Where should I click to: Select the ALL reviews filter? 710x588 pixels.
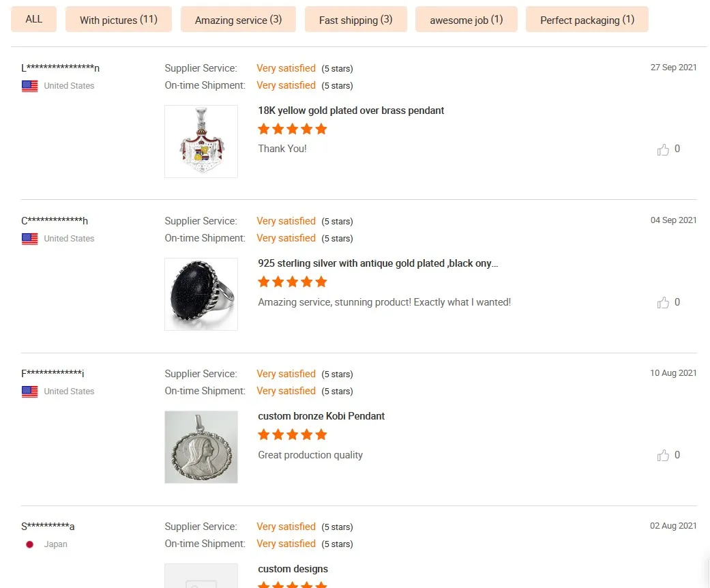[x=34, y=19]
